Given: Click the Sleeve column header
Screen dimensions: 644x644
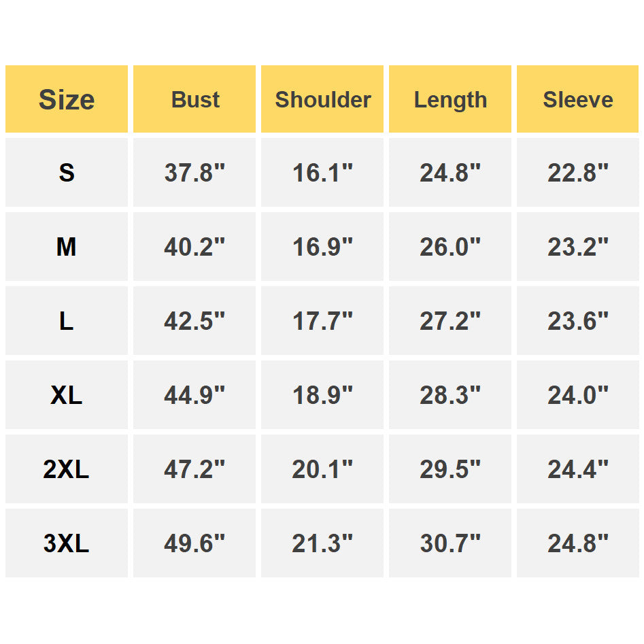Looking at the screenshot, I should 578,99.
